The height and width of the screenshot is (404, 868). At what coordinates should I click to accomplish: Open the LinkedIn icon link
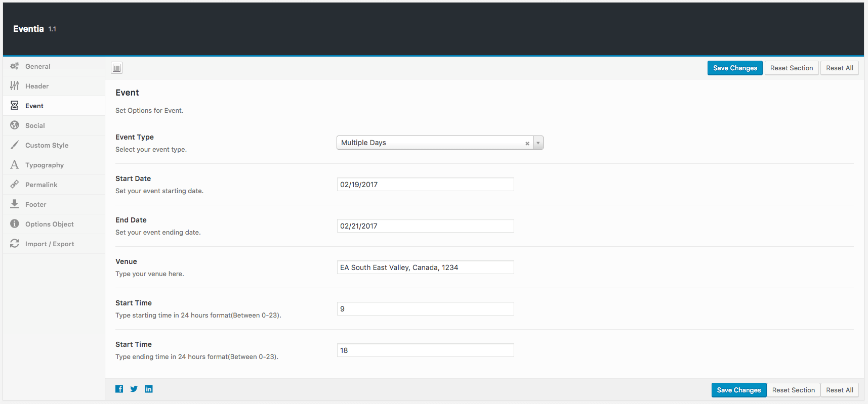pyautogui.click(x=149, y=389)
